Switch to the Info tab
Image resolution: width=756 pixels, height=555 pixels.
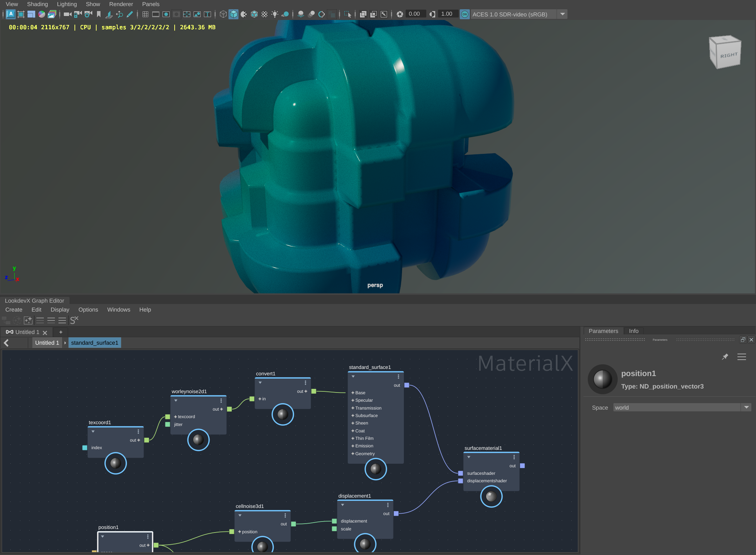pyautogui.click(x=633, y=331)
